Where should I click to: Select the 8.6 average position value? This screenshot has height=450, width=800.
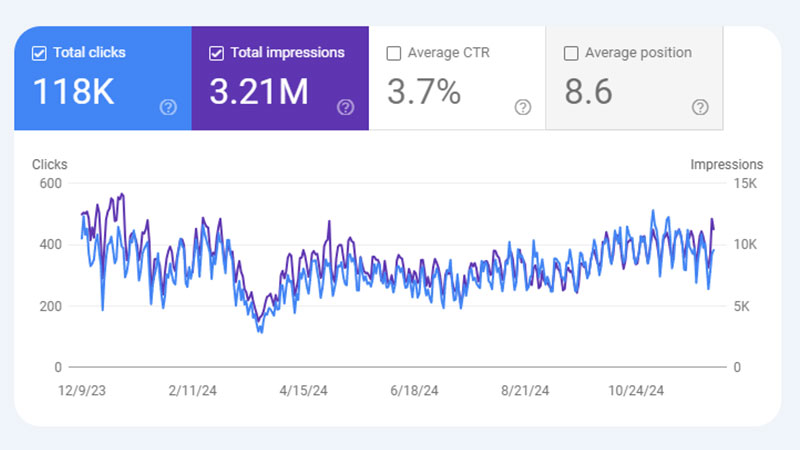point(590,92)
